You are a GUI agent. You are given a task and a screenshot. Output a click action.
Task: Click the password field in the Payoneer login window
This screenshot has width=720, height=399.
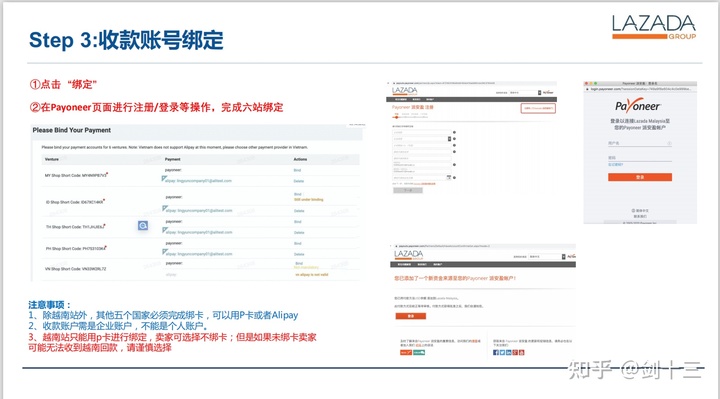click(x=640, y=158)
